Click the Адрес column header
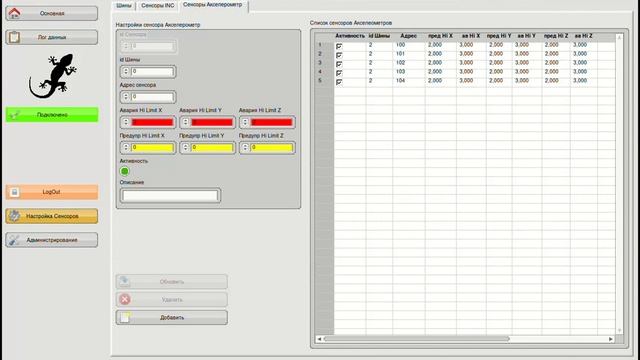 point(409,36)
